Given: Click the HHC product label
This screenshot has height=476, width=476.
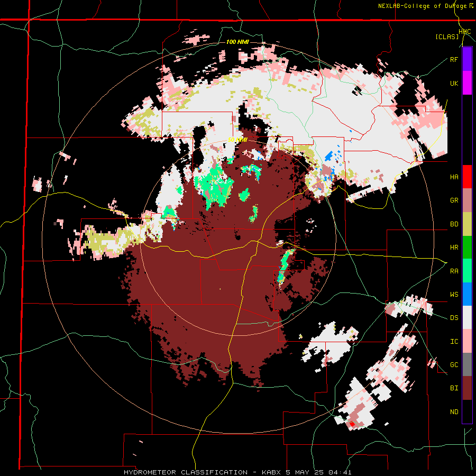Looking at the screenshot, I should point(464,32).
